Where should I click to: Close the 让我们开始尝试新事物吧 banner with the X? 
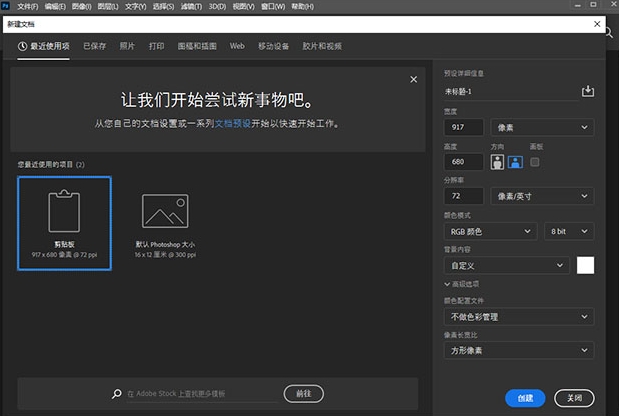coord(413,80)
